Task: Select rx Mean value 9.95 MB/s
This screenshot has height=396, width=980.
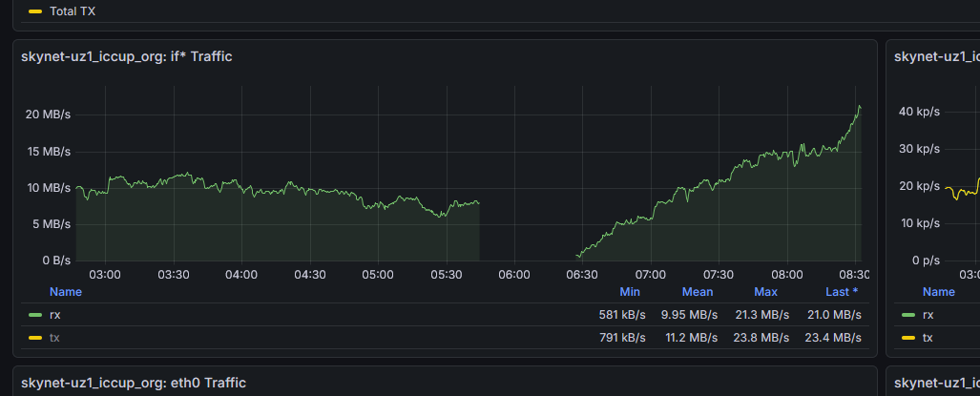Action: coord(689,315)
